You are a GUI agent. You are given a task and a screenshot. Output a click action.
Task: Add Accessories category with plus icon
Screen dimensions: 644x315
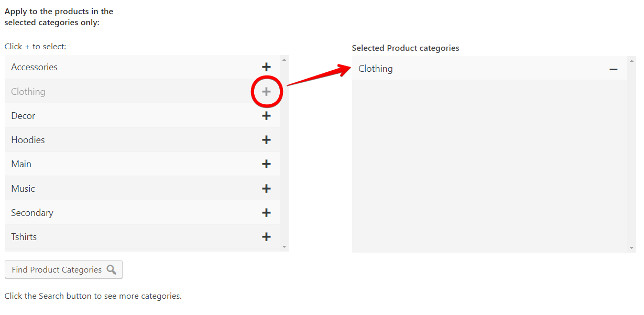(x=266, y=67)
